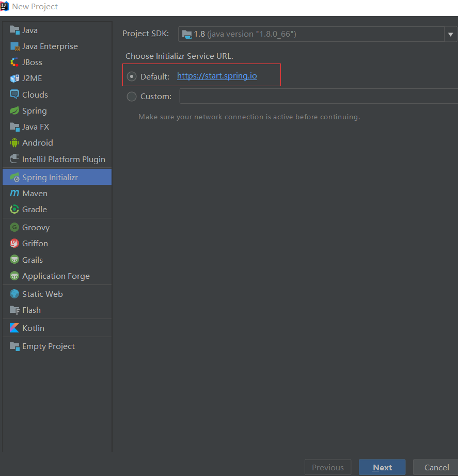Image resolution: width=458 pixels, height=476 pixels.
Task: Click the Application Forge icon
Action: click(14, 276)
